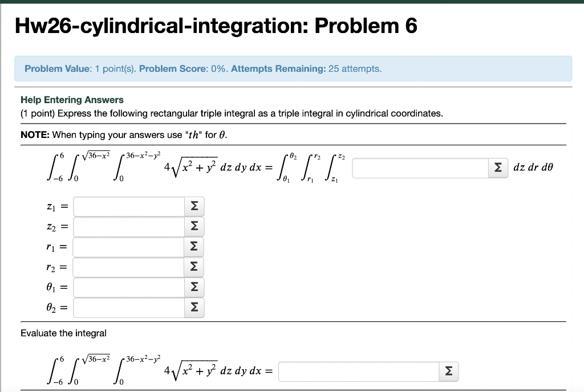Viewport: 584px width, 392px height.
Task: Click the Σ button beside the evaluated integral answer
Action: click(448, 371)
